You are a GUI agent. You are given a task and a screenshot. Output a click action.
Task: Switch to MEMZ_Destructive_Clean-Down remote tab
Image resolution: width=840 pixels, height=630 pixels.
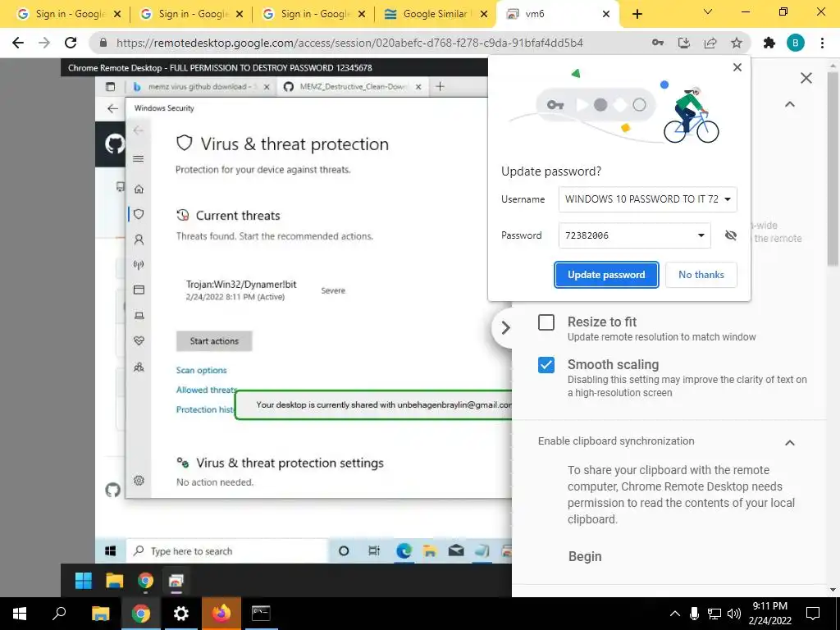[353, 86]
